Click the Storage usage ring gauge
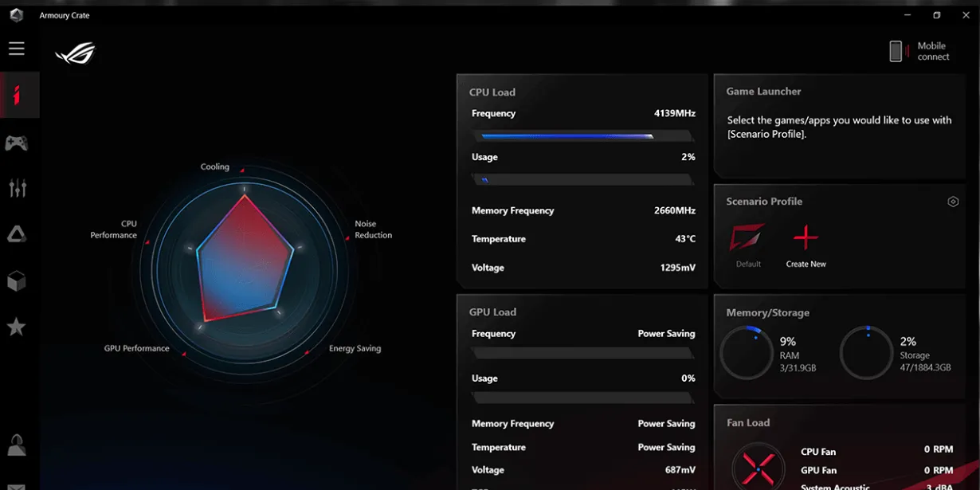Viewport: 980px width, 490px height. (x=867, y=353)
